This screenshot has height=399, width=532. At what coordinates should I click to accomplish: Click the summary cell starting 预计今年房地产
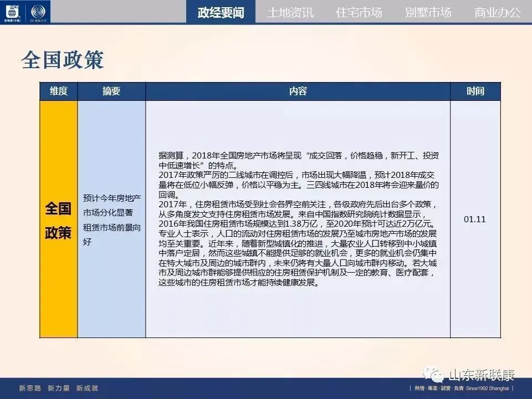tap(111, 219)
